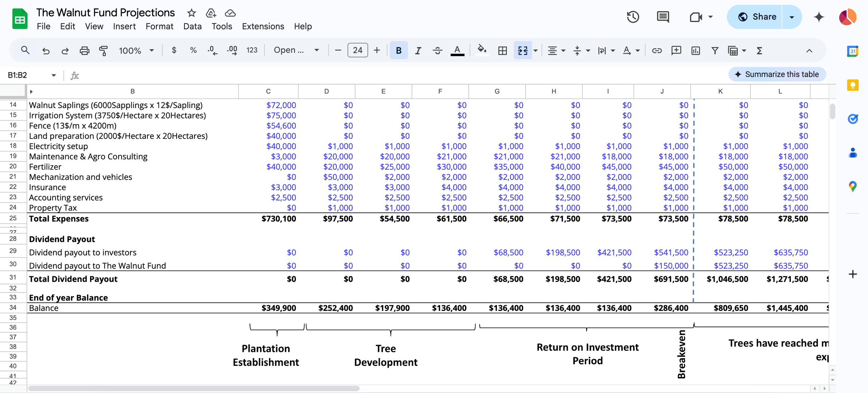Decrease the font size
The image size is (868, 393).
pos(338,50)
